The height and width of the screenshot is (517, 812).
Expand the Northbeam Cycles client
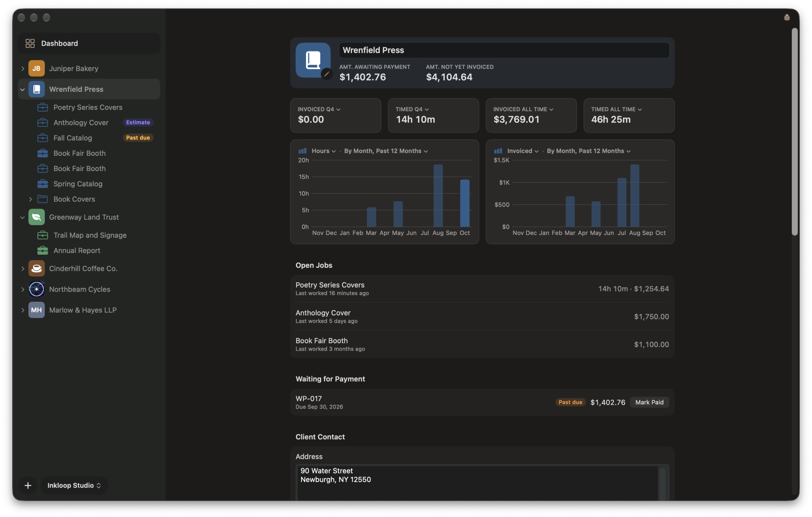pos(23,289)
